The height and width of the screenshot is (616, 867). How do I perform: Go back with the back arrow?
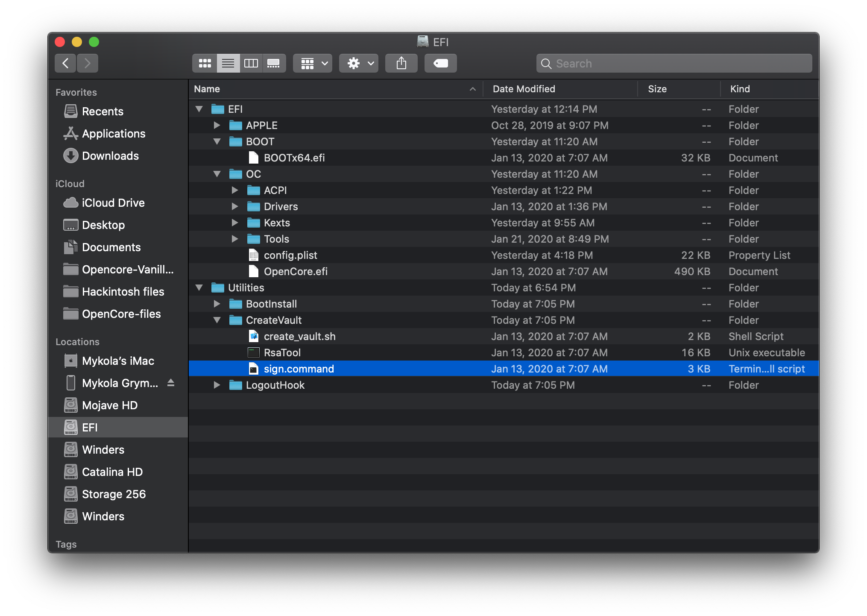pyautogui.click(x=65, y=63)
